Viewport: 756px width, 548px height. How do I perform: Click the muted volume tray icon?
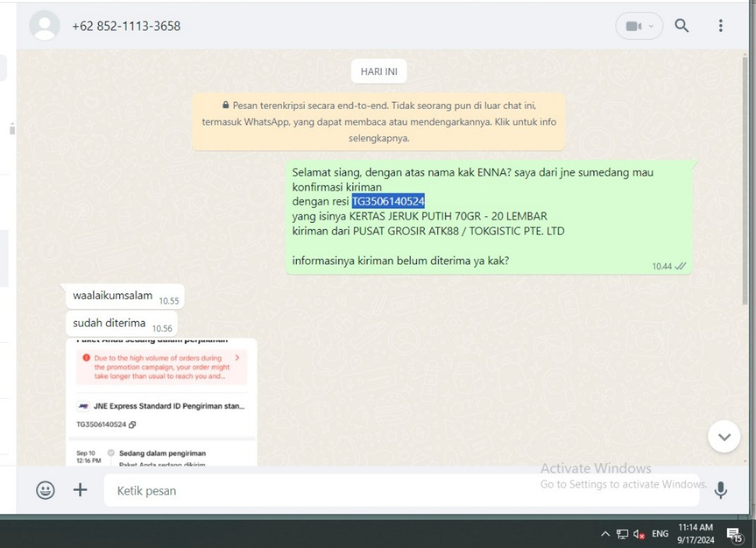tap(639, 534)
